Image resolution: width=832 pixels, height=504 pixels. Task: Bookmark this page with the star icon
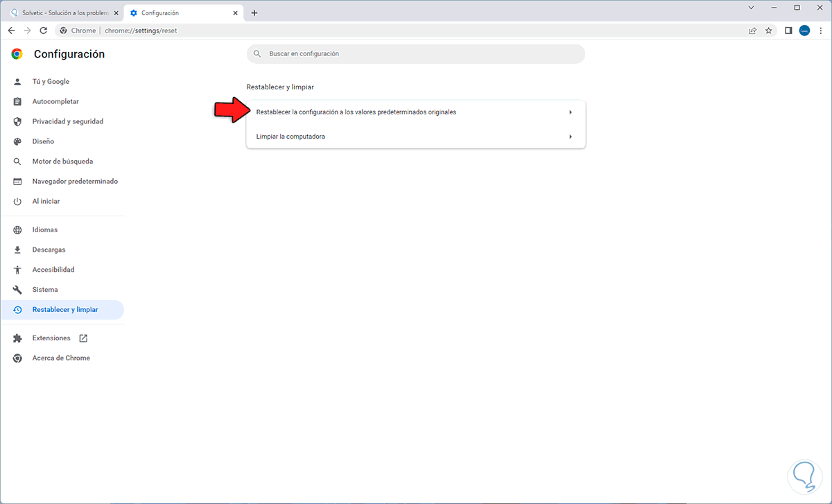click(769, 31)
